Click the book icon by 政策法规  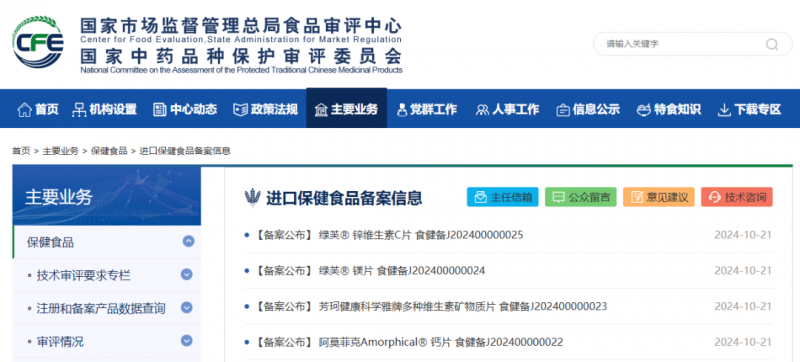tap(240, 110)
